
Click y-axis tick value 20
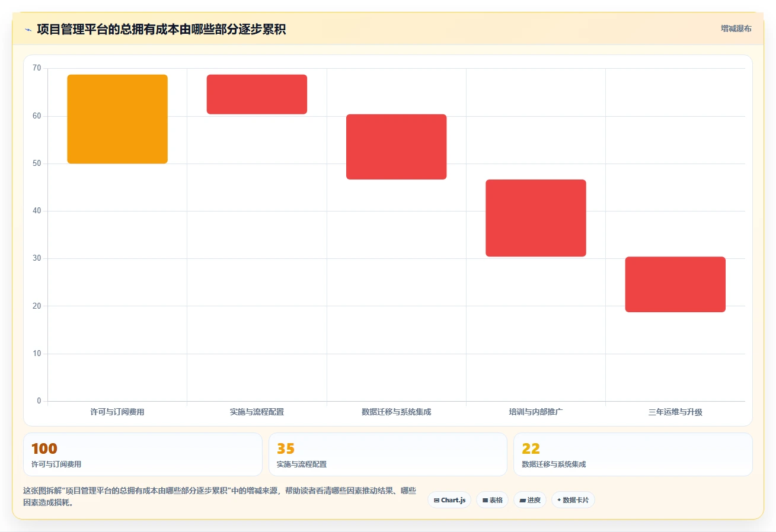37,306
